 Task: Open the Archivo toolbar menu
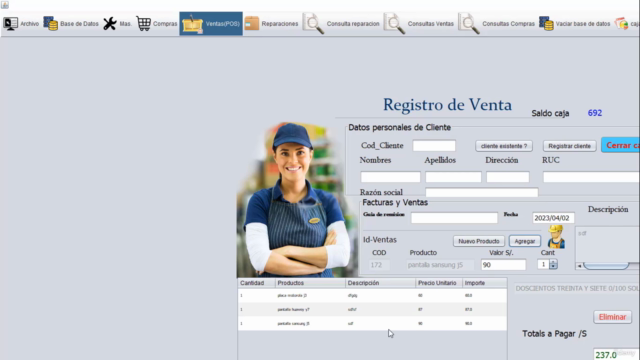click(21, 24)
